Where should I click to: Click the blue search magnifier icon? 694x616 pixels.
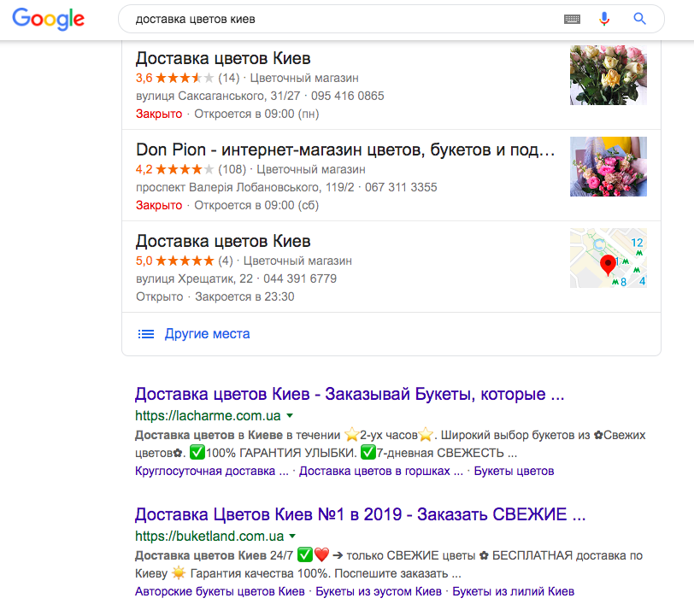coord(639,19)
